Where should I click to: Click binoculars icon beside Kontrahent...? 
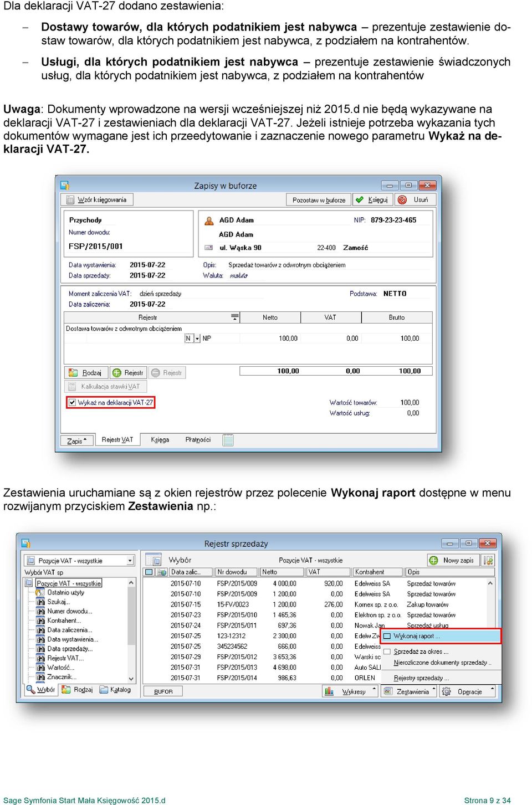(x=40, y=621)
